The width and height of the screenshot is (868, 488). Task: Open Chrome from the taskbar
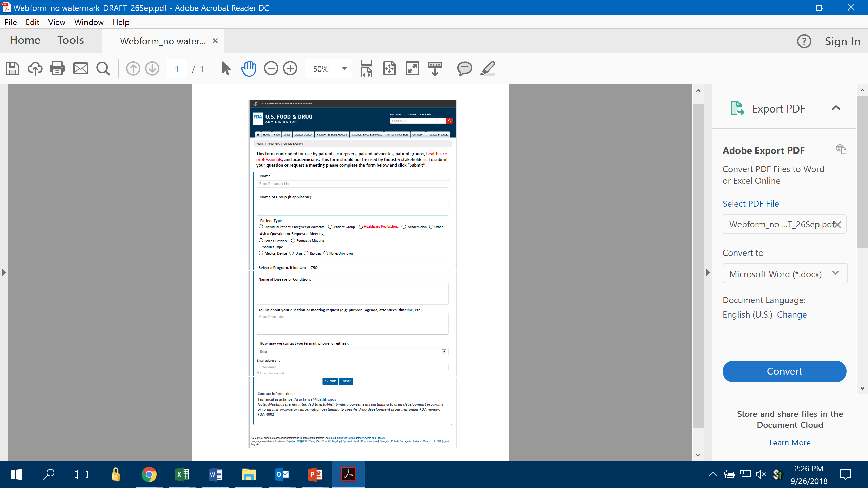(149, 475)
